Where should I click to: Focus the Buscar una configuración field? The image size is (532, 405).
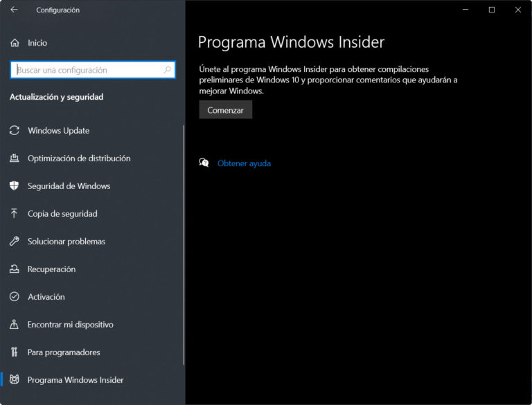(x=93, y=70)
